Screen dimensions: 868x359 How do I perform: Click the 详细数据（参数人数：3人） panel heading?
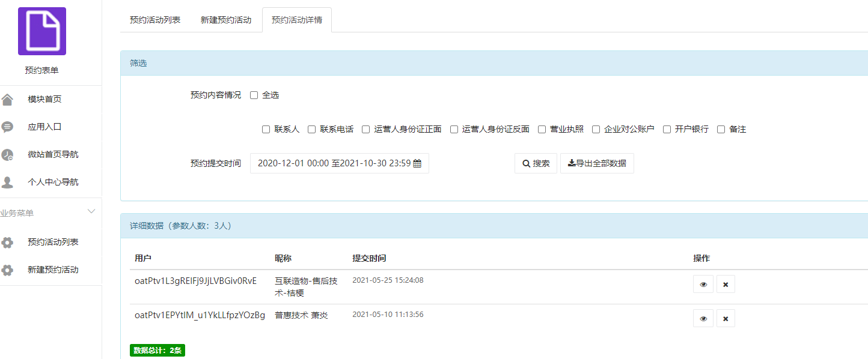point(181,226)
